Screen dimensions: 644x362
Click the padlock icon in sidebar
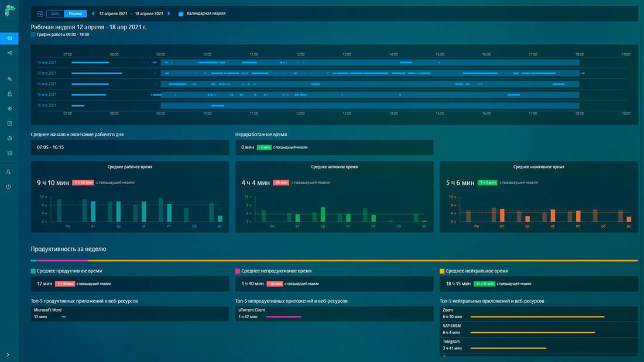click(x=9, y=94)
